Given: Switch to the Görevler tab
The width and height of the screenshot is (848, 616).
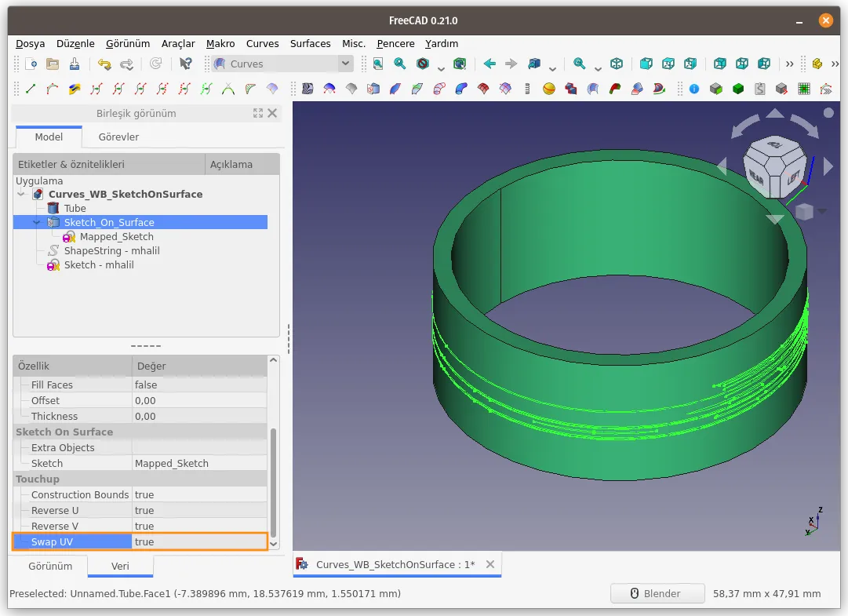Looking at the screenshot, I should pos(118,137).
